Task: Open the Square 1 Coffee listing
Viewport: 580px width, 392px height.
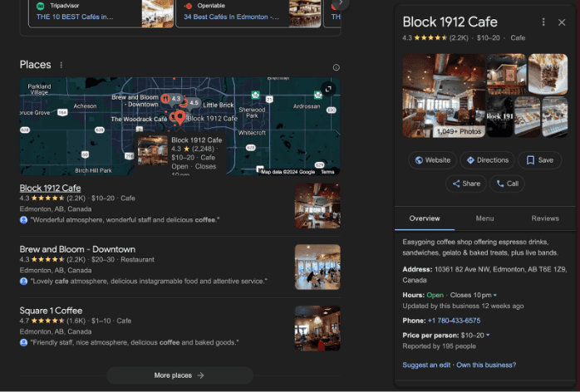Action: tap(51, 311)
